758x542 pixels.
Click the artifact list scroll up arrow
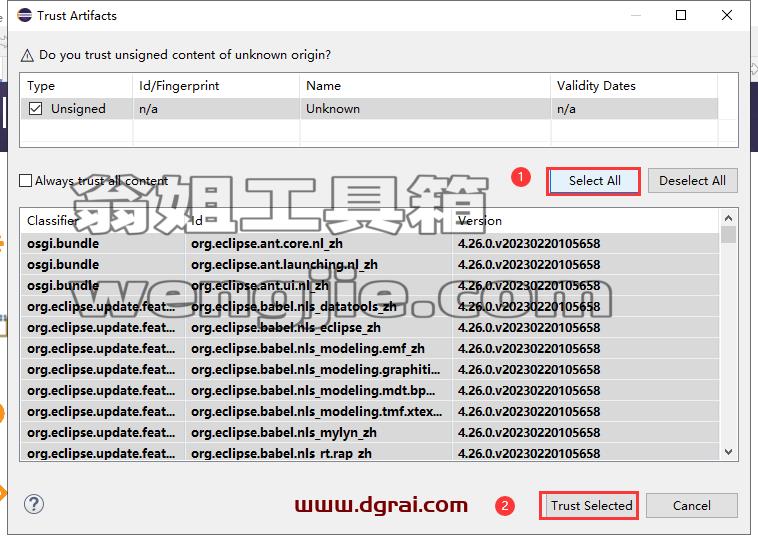click(729, 219)
